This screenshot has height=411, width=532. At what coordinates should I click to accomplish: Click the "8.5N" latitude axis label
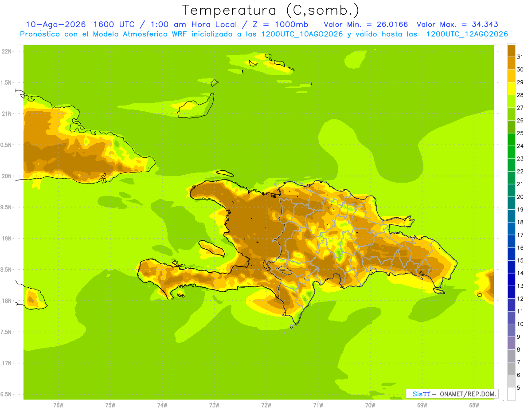coord(7,270)
